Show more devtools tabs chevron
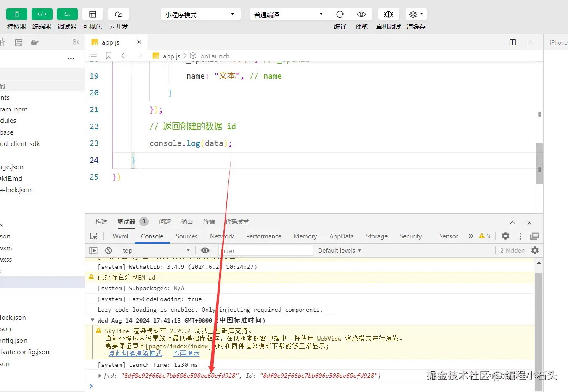The width and height of the screenshot is (568, 392). point(471,236)
